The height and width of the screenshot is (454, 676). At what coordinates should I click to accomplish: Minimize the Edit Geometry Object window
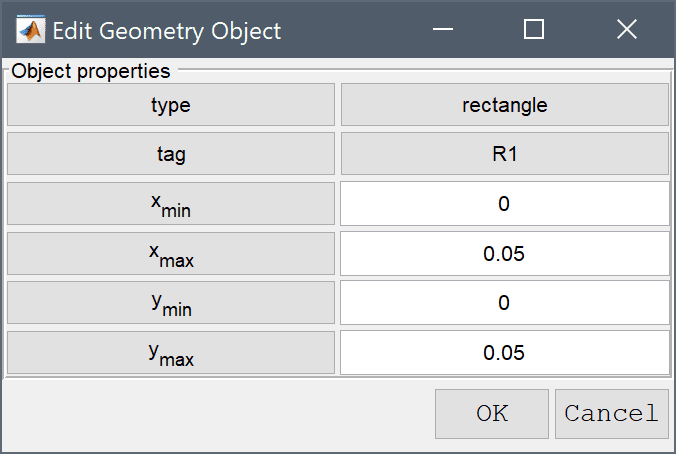click(x=443, y=29)
